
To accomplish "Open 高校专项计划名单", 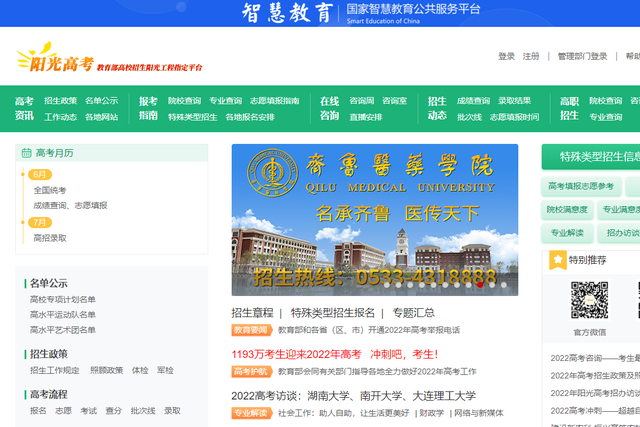I will tap(62, 300).
